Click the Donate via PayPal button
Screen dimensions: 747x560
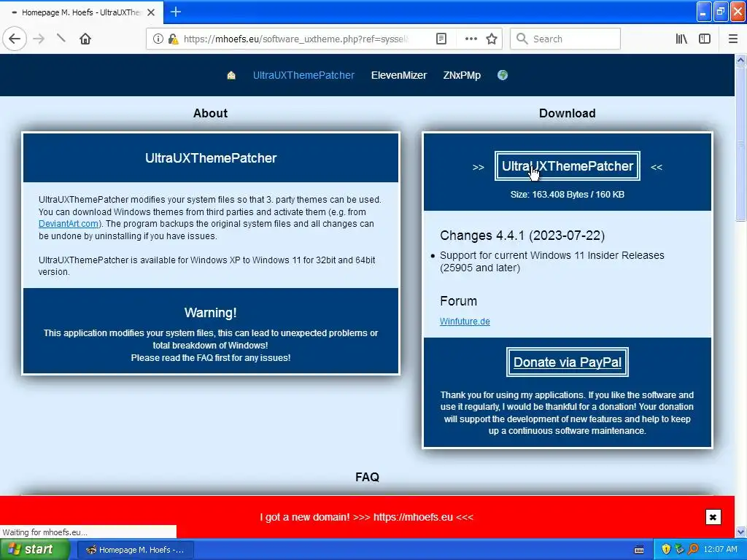568,362
